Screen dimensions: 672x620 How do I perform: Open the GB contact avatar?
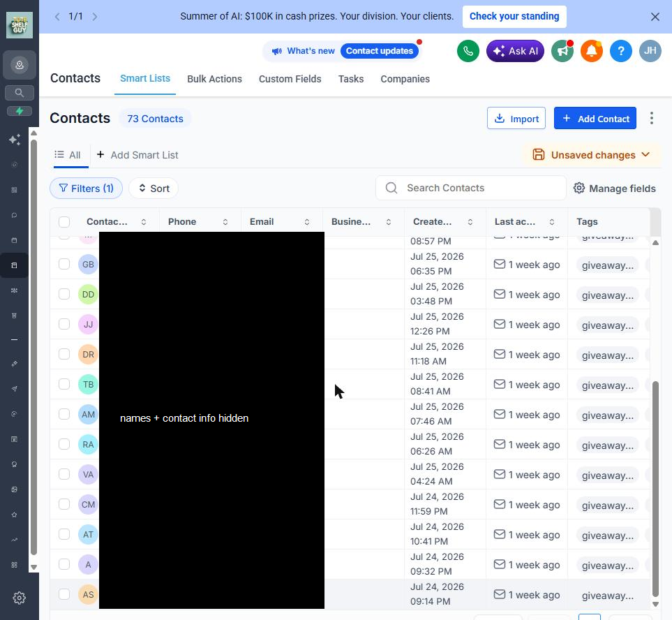(x=89, y=264)
